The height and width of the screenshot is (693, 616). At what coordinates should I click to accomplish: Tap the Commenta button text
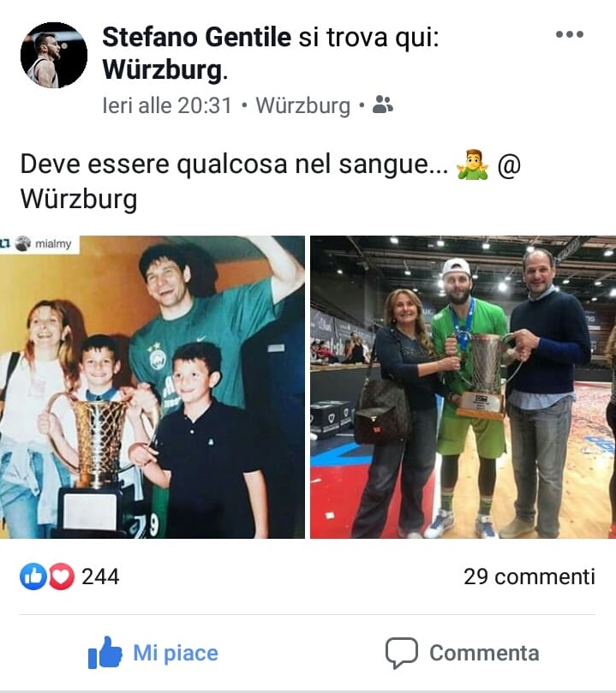point(484,653)
